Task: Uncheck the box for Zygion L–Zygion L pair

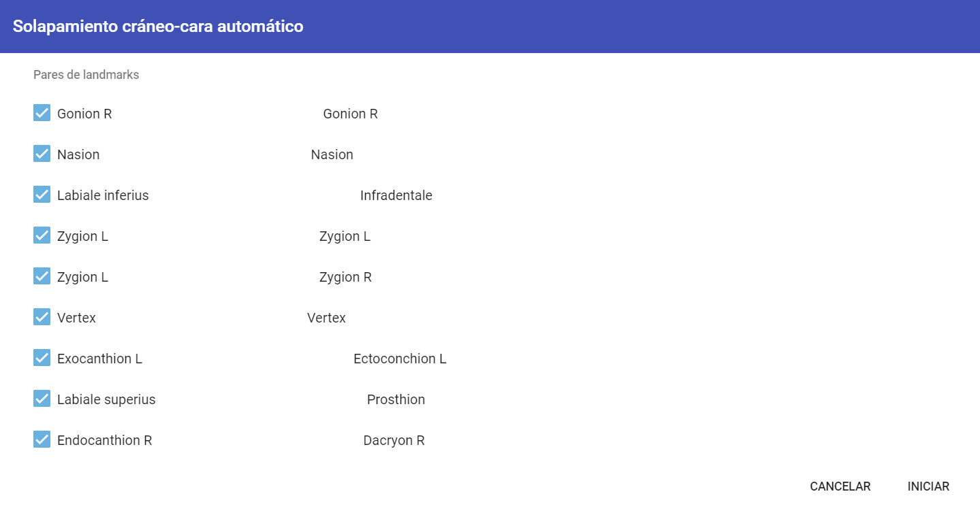Action: (x=42, y=235)
